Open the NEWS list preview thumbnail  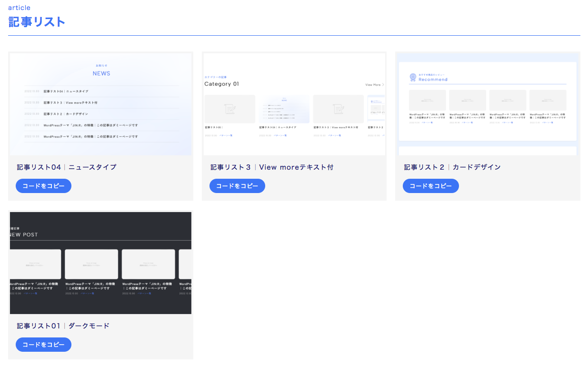(100, 104)
